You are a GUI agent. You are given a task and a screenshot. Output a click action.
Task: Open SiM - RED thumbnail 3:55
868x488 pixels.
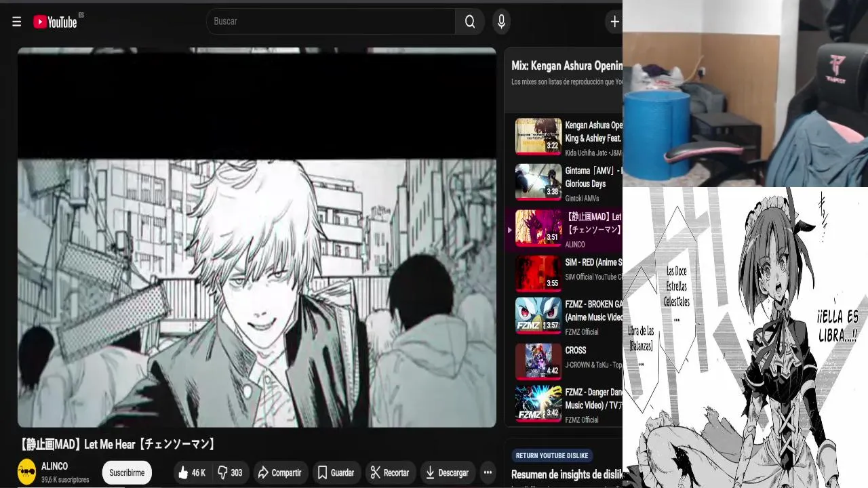538,272
